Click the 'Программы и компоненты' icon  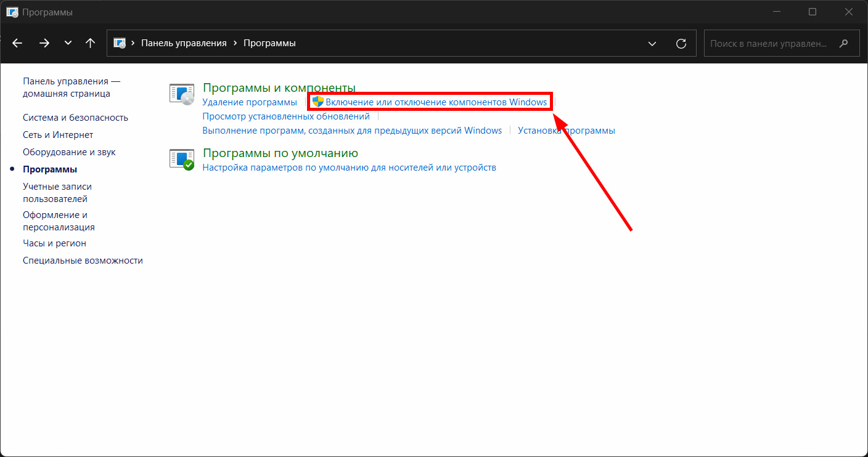click(182, 94)
